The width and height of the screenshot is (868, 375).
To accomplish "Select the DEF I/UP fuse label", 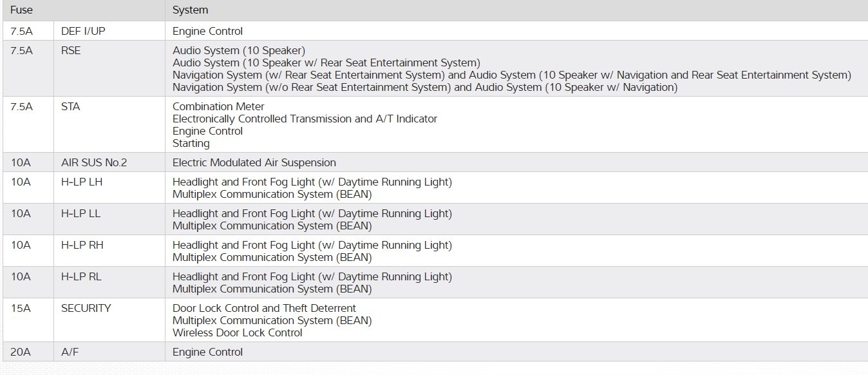I will click(x=84, y=31).
